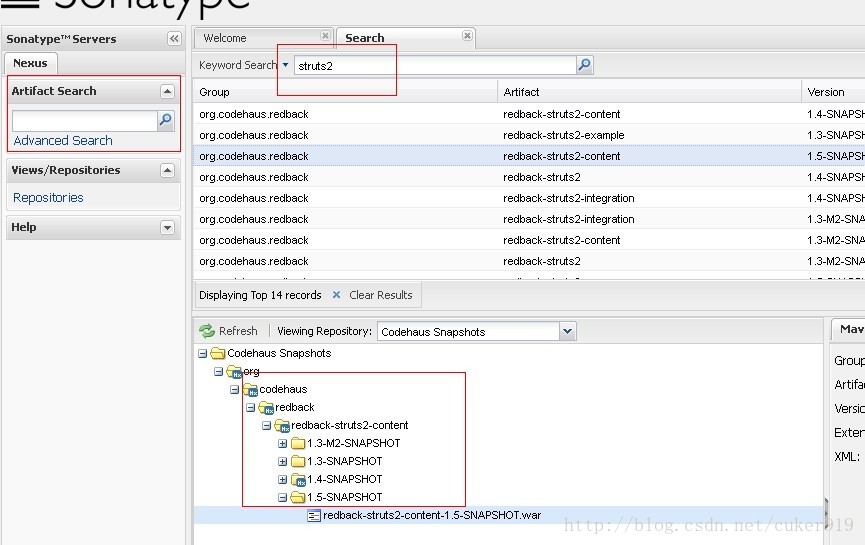865x545 pixels.
Task: Select the redback-struts2-example result row
Action: 529,135
